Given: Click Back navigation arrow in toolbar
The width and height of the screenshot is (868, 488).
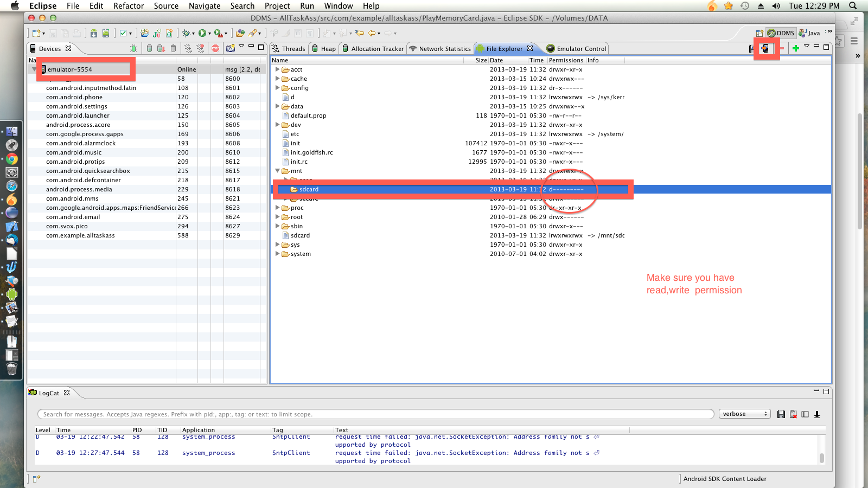Looking at the screenshot, I should tap(372, 33).
